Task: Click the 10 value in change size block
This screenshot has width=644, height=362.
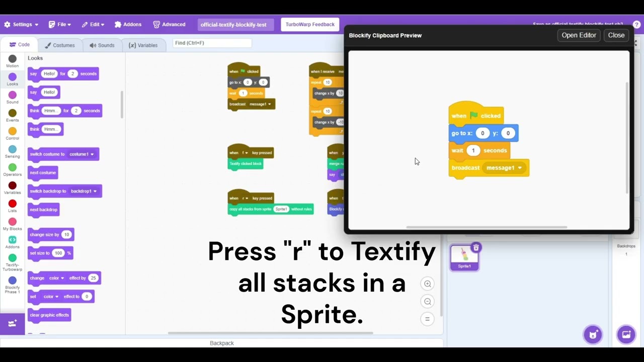Action: [66, 235]
